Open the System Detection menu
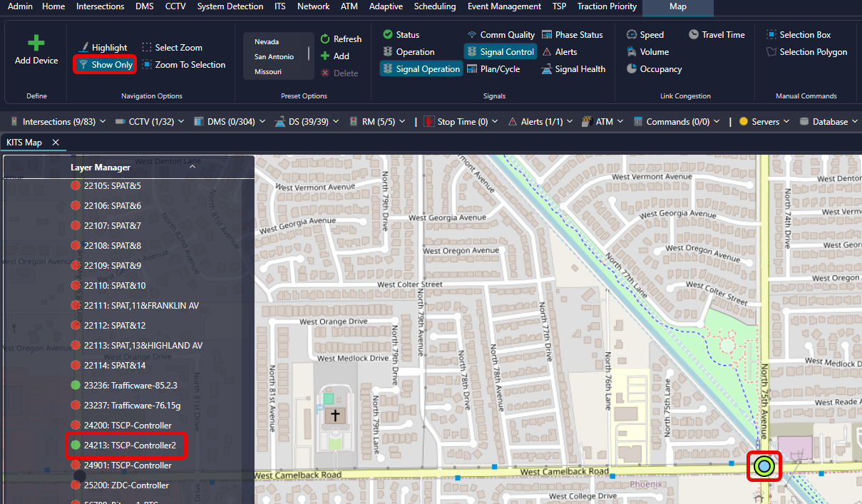Viewport: 862px width, 504px height. (230, 6)
